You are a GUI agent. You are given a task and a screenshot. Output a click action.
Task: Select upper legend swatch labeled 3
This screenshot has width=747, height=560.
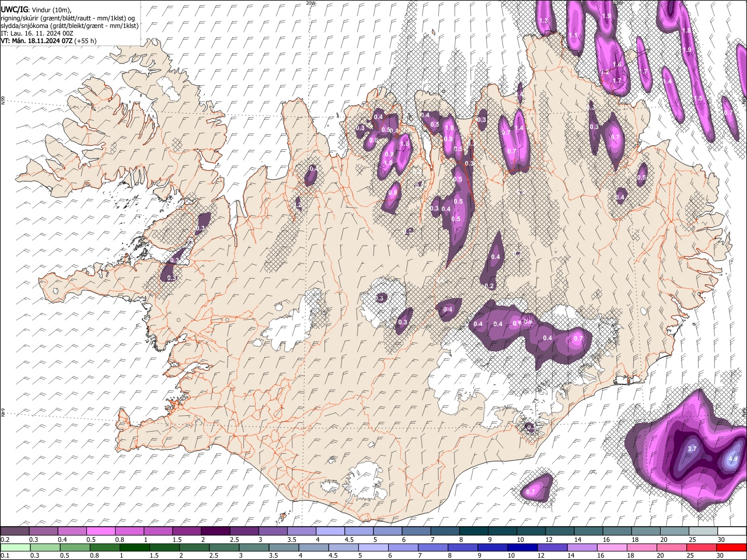[x=273, y=531]
